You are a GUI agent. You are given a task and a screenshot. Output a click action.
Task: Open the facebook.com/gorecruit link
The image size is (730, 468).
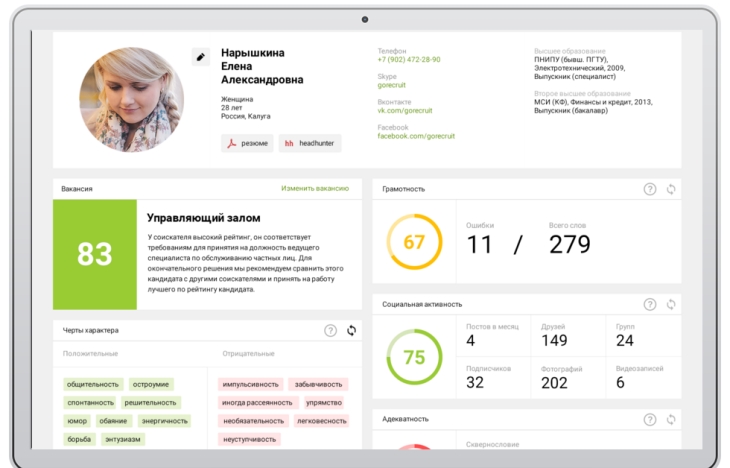click(x=416, y=136)
